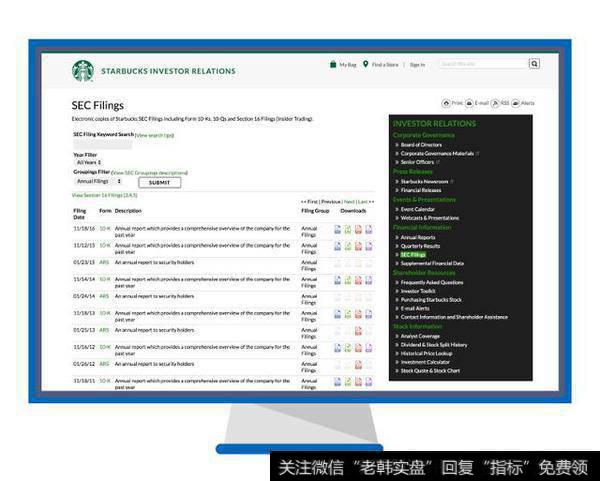Click the Starbucks siren logo
The width and height of the screenshot is (600, 481).
click(83, 71)
